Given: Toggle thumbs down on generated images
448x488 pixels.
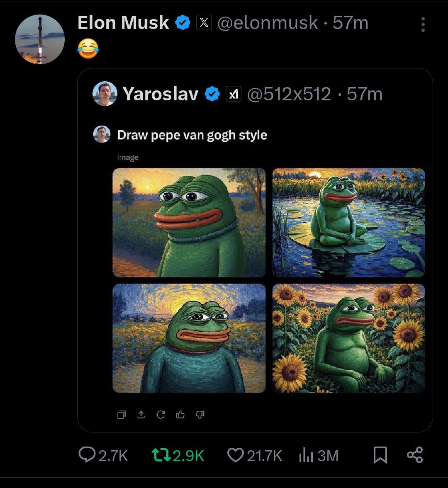Looking at the screenshot, I should [200, 415].
